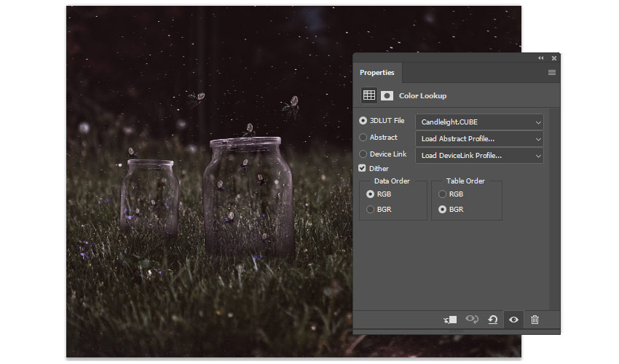619x364 pixels.
Task: Close the Properties panel
Action: (554, 58)
